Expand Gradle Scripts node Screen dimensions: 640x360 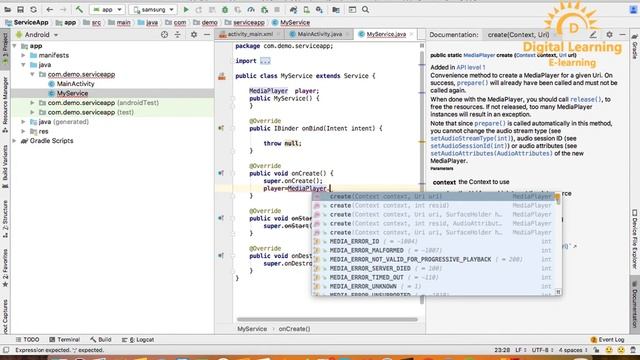[15, 141]
